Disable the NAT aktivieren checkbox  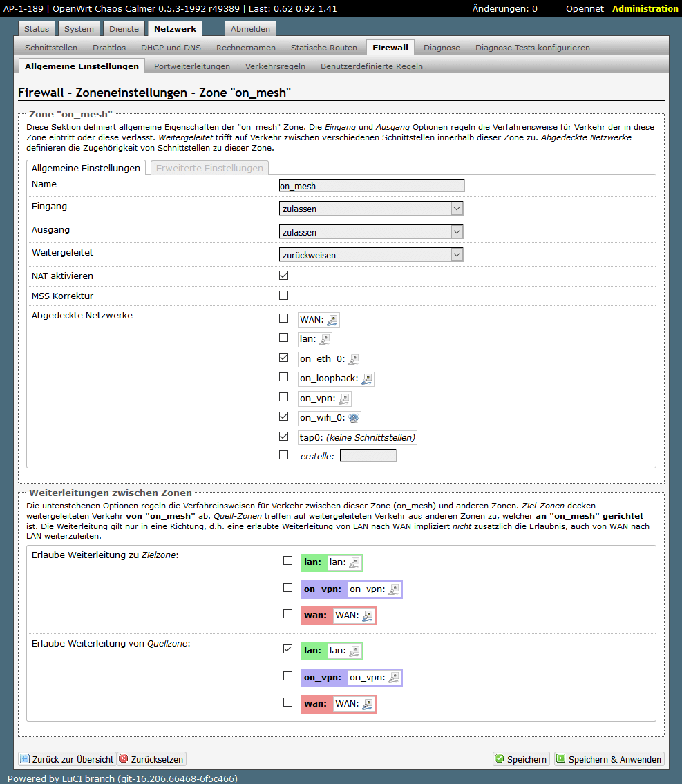(x=283, y=276)
